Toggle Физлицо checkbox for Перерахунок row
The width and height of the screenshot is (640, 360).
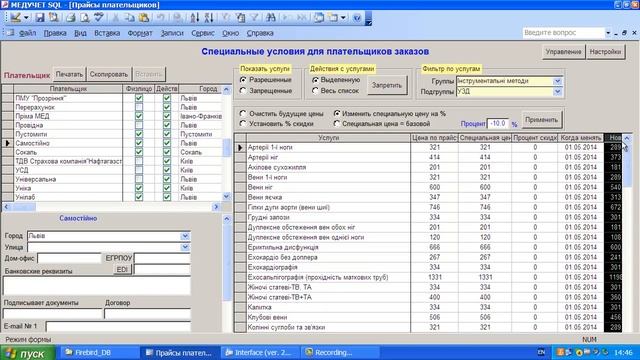click(139, 107)
